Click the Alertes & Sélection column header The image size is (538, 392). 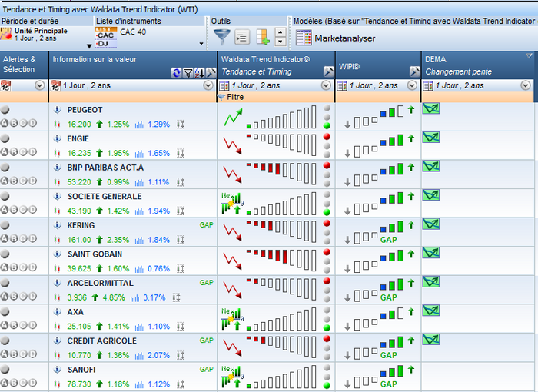pyautogui.click(x=19, y=64)
